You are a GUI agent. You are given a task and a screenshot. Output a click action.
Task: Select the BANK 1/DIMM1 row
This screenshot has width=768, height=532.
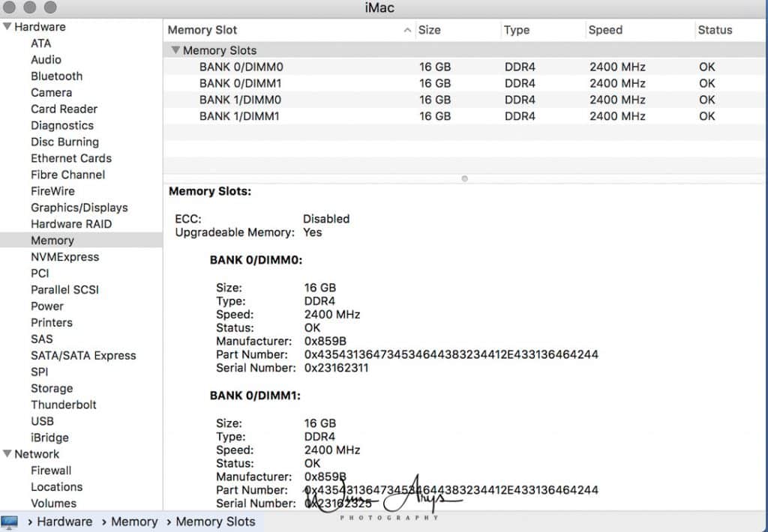pos(463,116)
